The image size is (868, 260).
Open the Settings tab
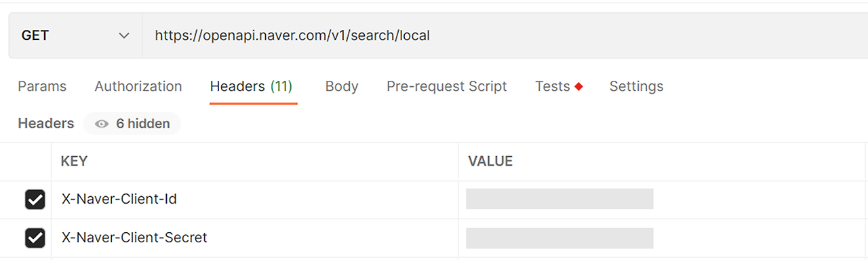coord(636,86)
